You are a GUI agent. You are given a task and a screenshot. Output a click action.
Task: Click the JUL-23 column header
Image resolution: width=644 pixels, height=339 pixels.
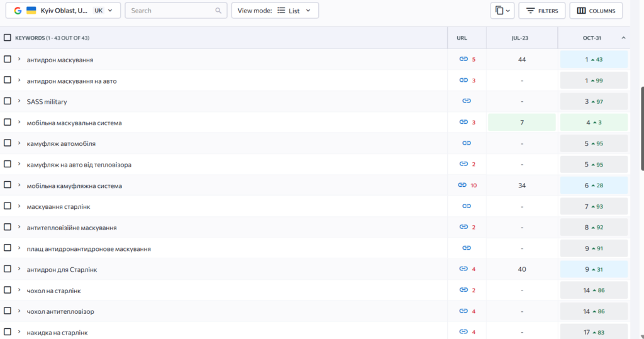pos(519,38)
